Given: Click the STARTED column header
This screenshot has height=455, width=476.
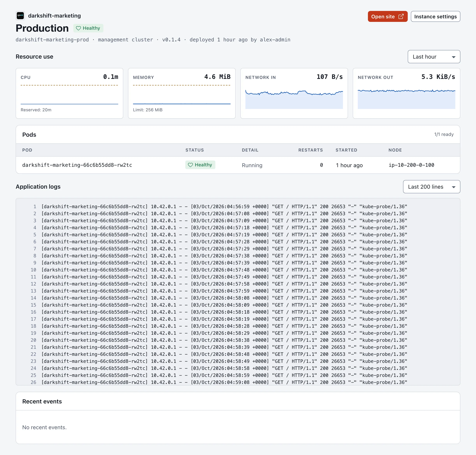Looking at the screenshot, I should [x=346, y=150].
